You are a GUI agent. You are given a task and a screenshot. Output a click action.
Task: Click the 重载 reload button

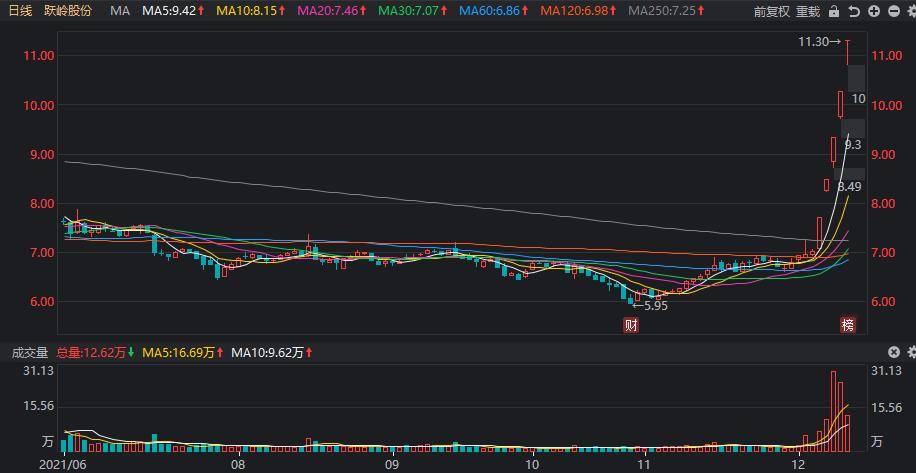coord(809,11)
